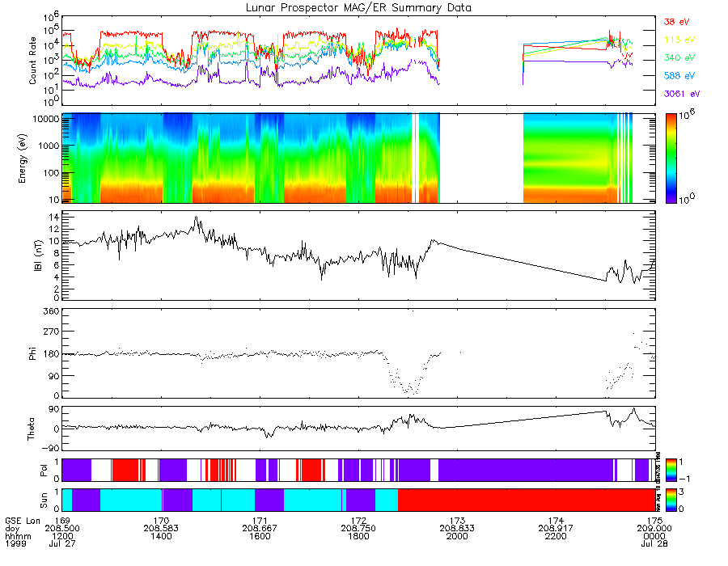Click the energy spectrogram color scale bar

(x=671, y=158)
